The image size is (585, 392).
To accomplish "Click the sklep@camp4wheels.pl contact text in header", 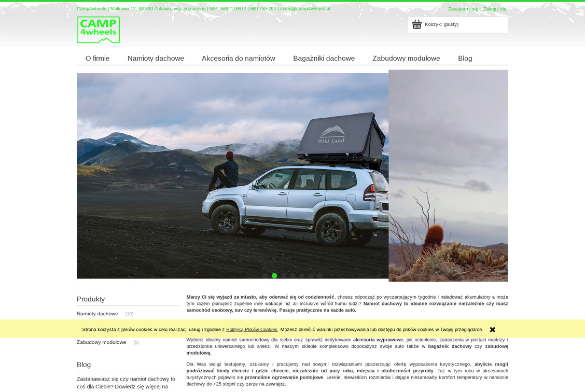I will pyautogui.click(x=305, y=9).
